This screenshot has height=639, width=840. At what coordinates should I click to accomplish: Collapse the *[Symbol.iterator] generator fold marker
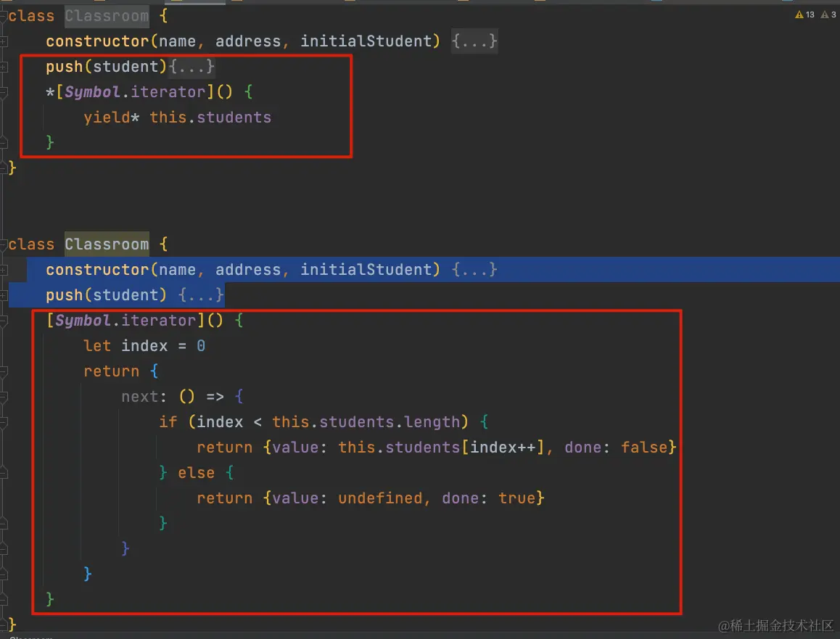pos(3,92)
